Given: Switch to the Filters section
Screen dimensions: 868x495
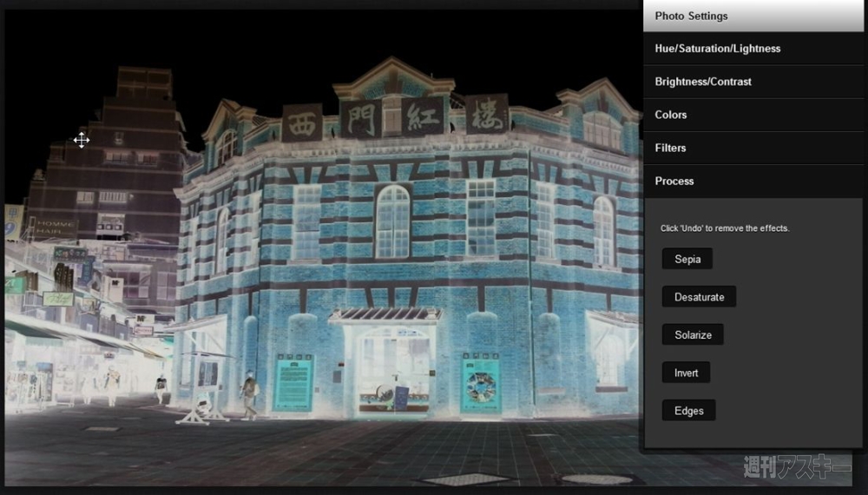Looking at the screenshot, I should tap(753, 148).
